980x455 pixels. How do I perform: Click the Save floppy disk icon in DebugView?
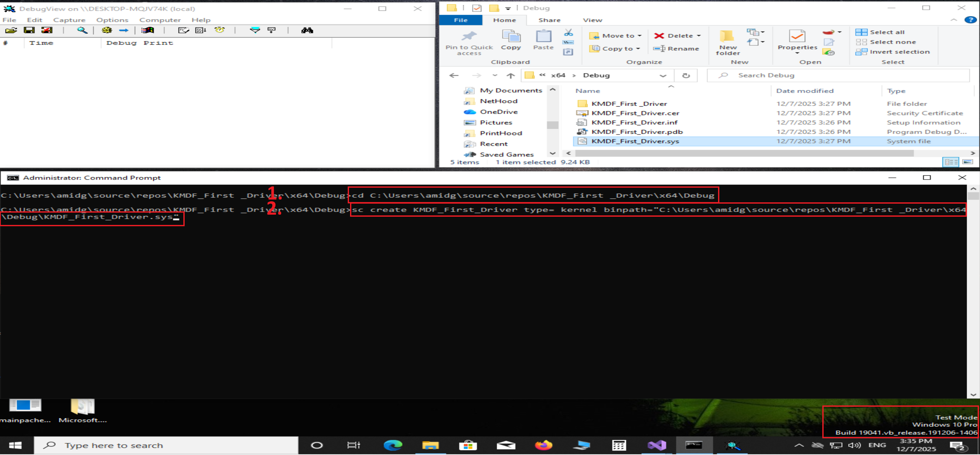coord(29,31)
